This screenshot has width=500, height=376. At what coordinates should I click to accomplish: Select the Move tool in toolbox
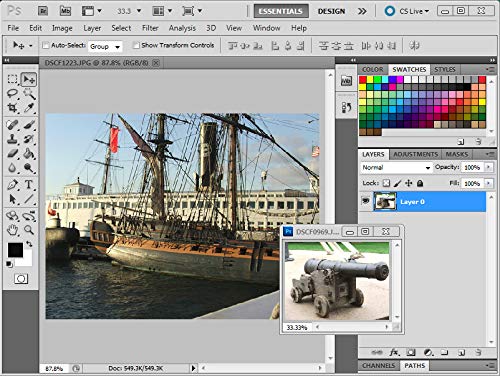coord(29,79)
